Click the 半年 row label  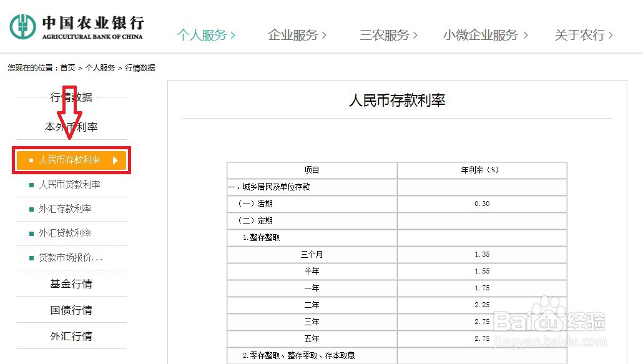[x=312, y=272]
